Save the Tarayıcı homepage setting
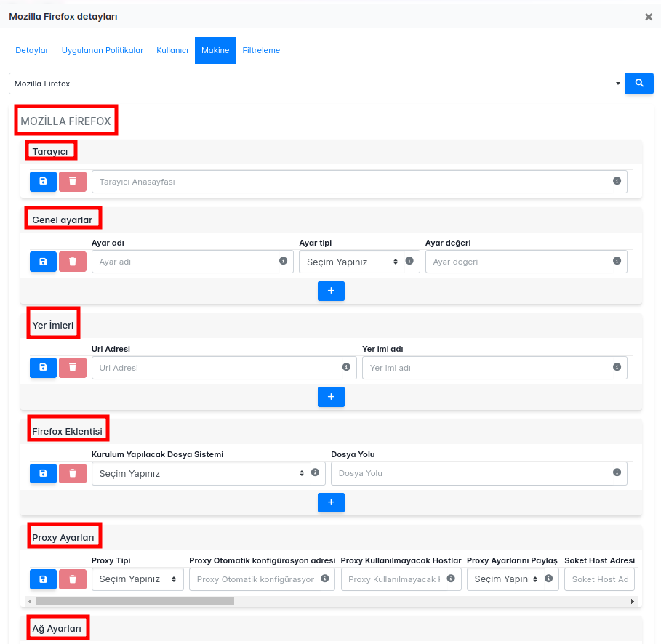Viewport: 661px width, 644px height. [x=43, y=182]
